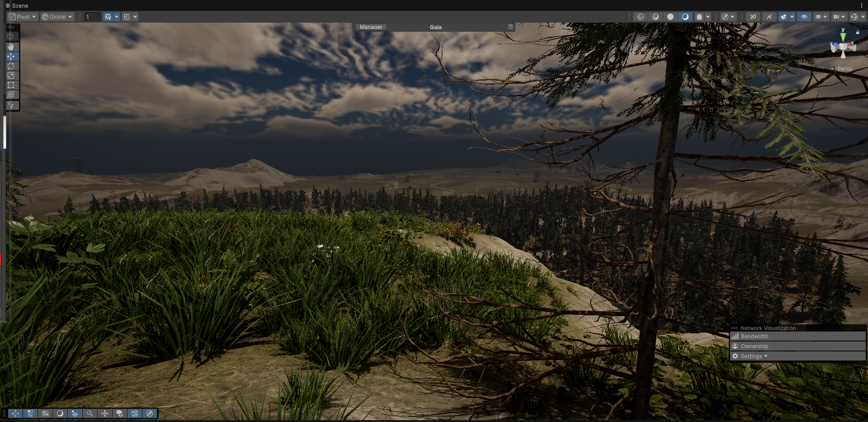This screenshot has width=868, height=422.
Task: Select the Rotate tool
Action: (x=11, y=66)
